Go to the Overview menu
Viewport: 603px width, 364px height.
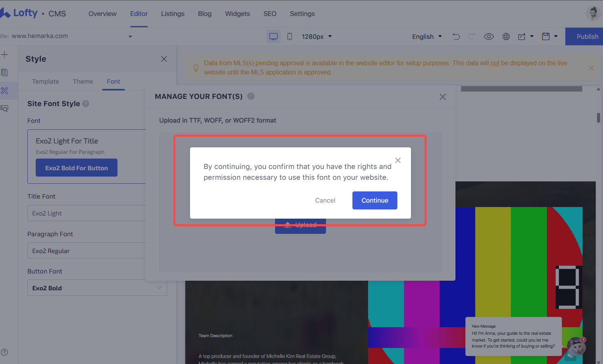tap(103, 14)
